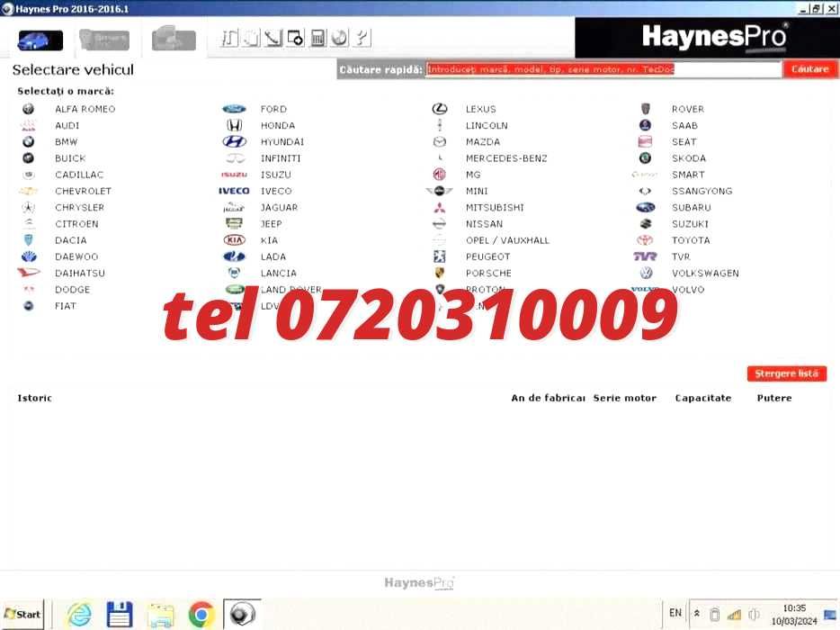The image size is (840, 630).
Task: Click the calculator toolbar icon
Action: (317, 38)
